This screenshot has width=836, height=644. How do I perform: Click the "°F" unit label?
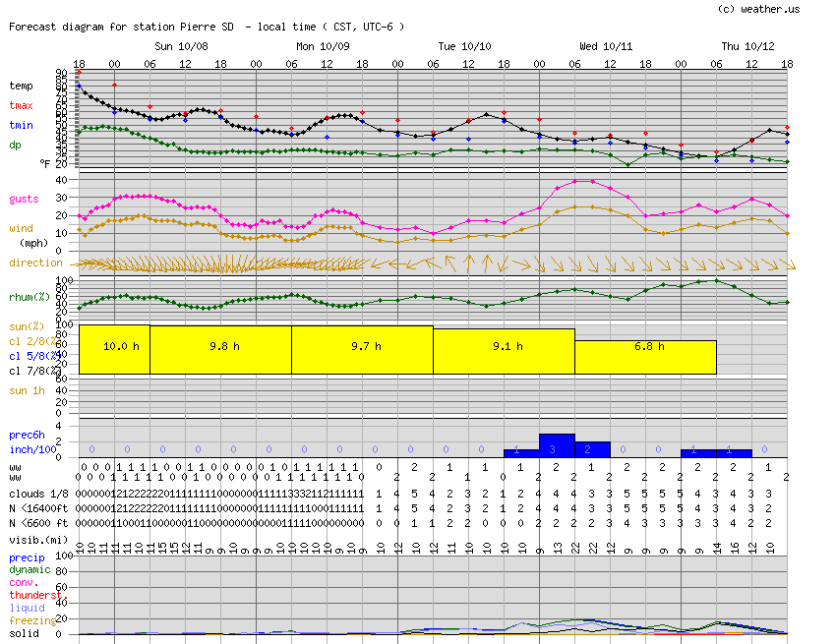click(45, 163)
